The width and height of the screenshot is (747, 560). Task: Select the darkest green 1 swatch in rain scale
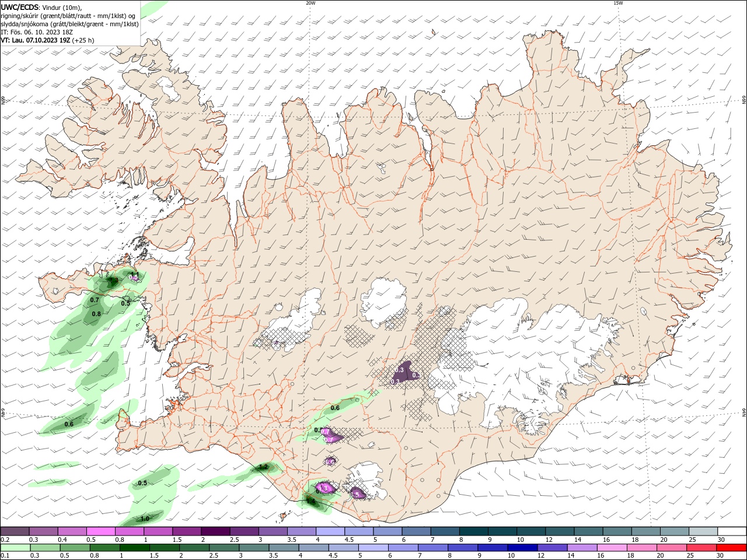coord(134,548)
